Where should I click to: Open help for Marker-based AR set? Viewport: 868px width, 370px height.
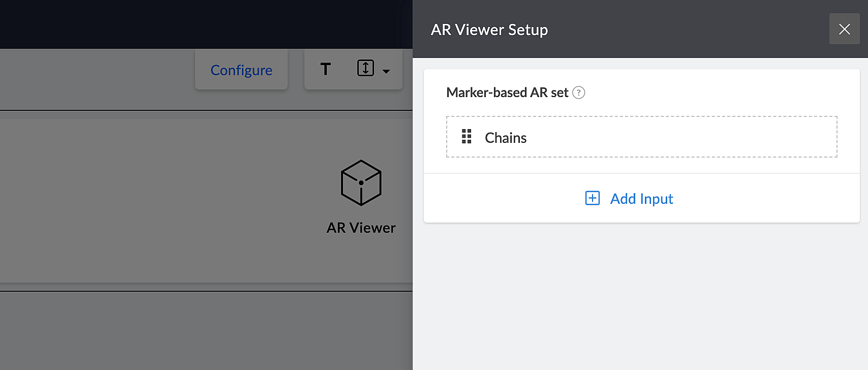point(578,92)
